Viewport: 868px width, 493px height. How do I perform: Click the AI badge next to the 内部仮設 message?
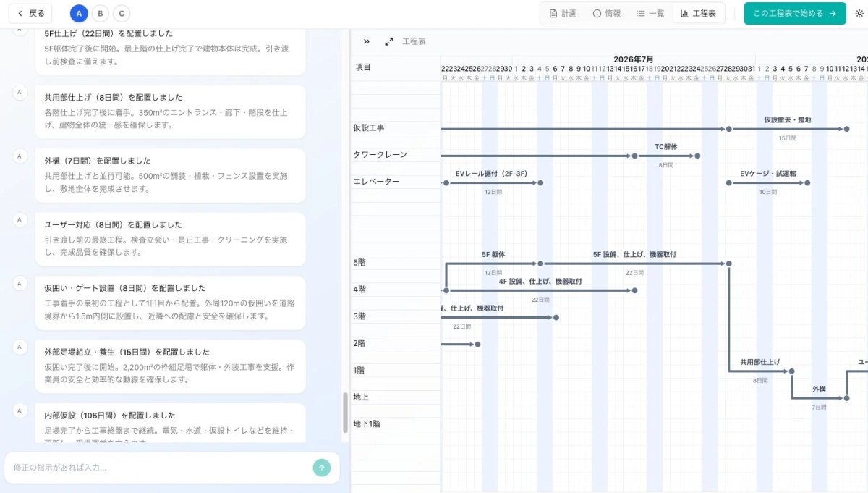[x=19, y=410]
